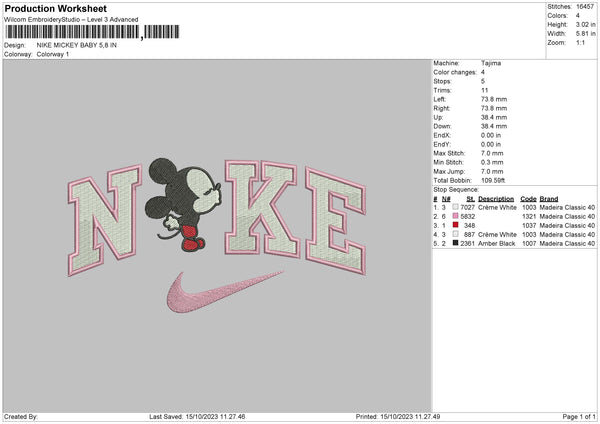Click stitch count 2361 in stop row 5
This screenshot has height=424, width=600.
[468, 243]
